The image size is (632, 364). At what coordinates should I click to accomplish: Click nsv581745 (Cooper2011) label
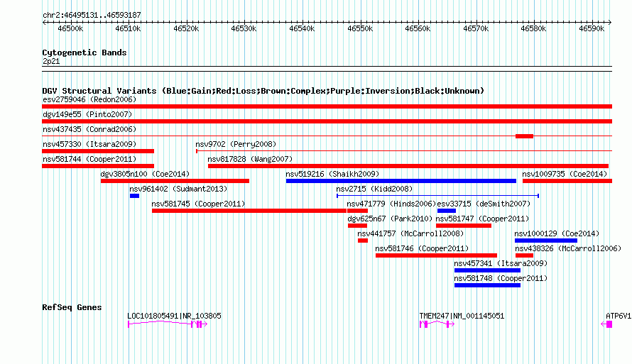click(198, 204)
